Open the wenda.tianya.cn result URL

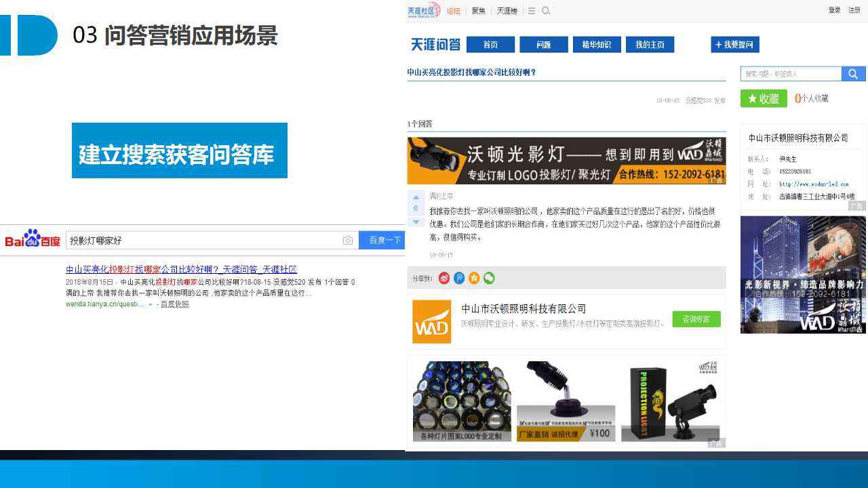click(x=104, y=304)
